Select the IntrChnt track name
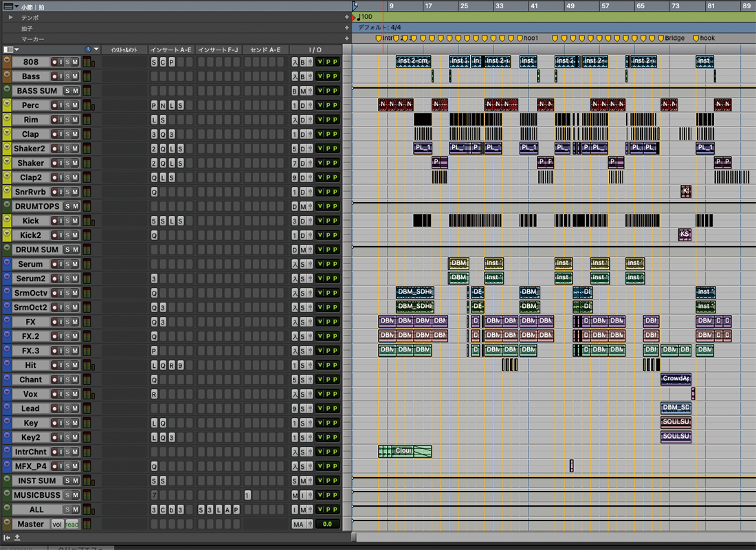 (31, 452)
